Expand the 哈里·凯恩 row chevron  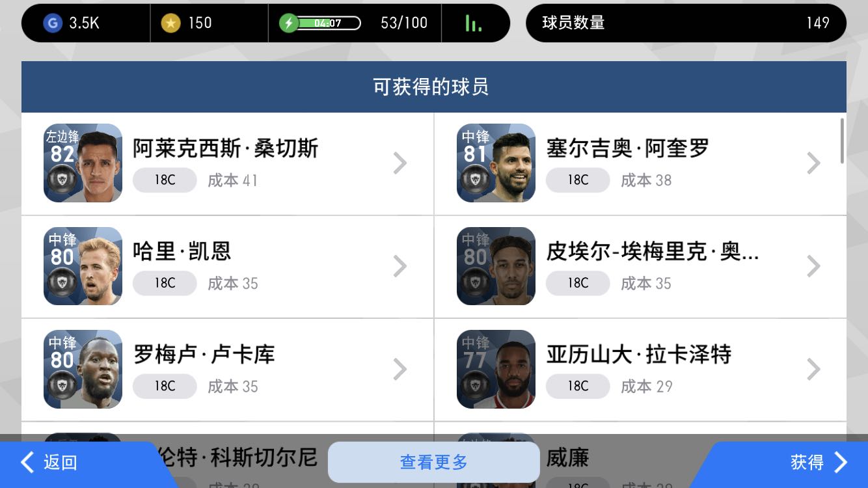click(400, 266)
